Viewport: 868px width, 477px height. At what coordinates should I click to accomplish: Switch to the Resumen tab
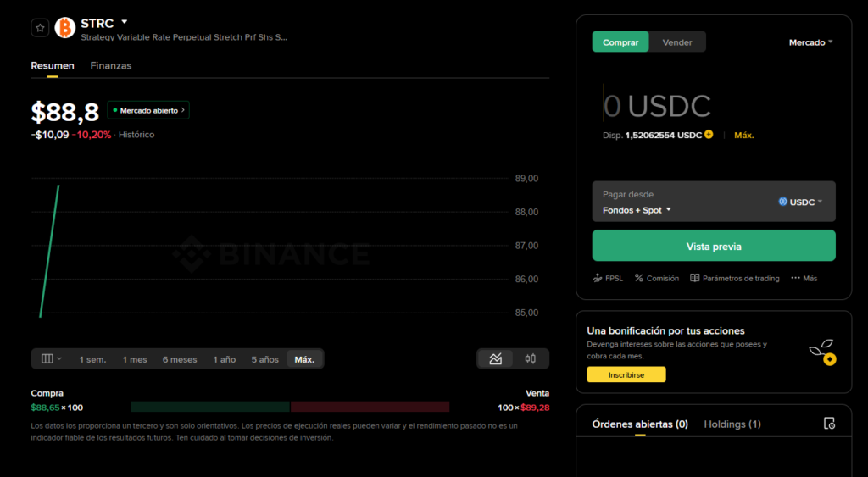(x=53, y=66)
